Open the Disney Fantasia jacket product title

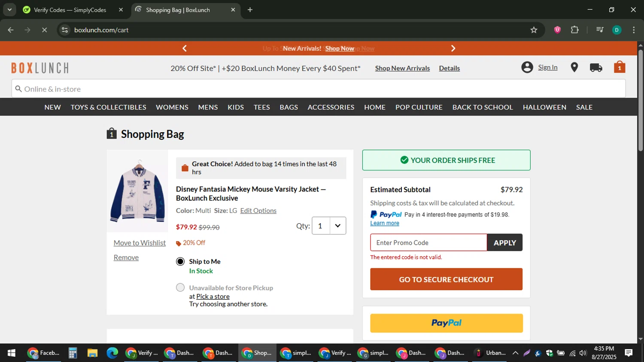pyautogui.click(x=251, y=194)
